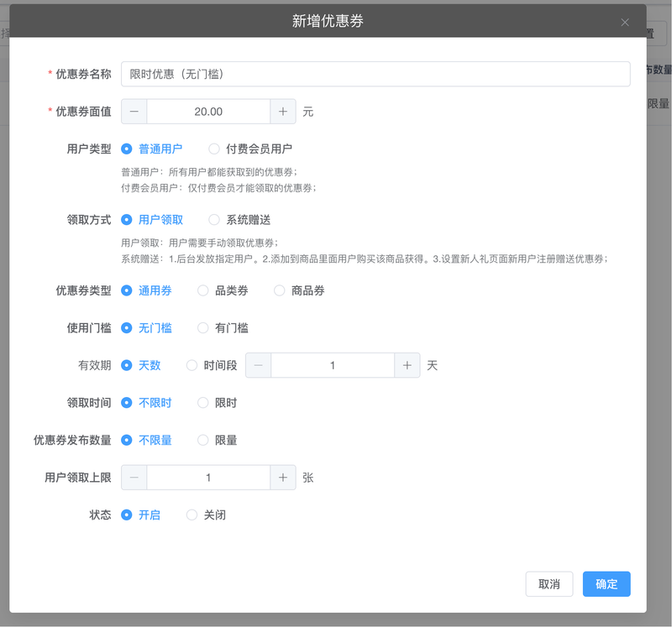Decrease 优惠券面值 with minus button
Screen dimensions: 672x627
click(x=134, y=112)
